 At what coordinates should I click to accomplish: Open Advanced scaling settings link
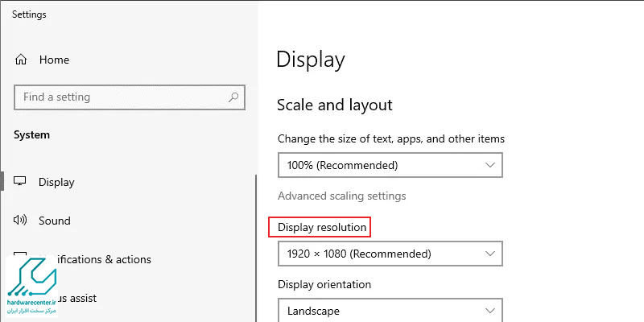pyautogui.click(x=341, y=196)
